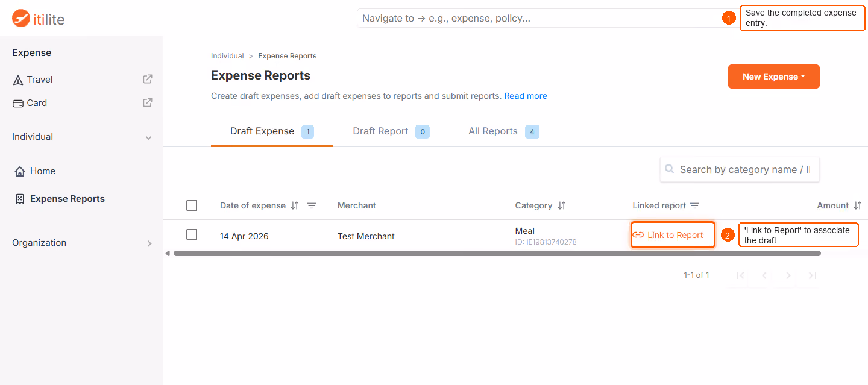Go to last page of results

[812, 275]
